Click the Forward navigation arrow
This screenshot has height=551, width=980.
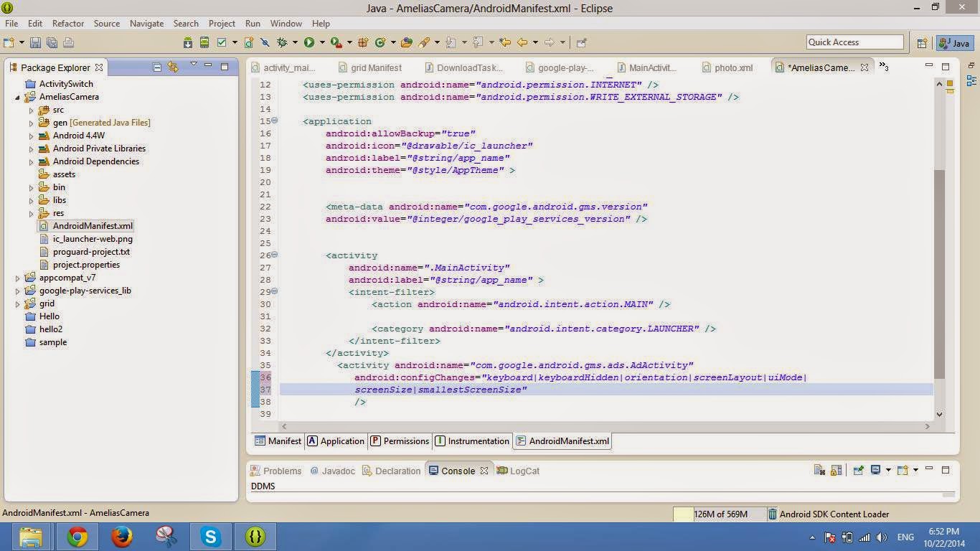(550, 42)
